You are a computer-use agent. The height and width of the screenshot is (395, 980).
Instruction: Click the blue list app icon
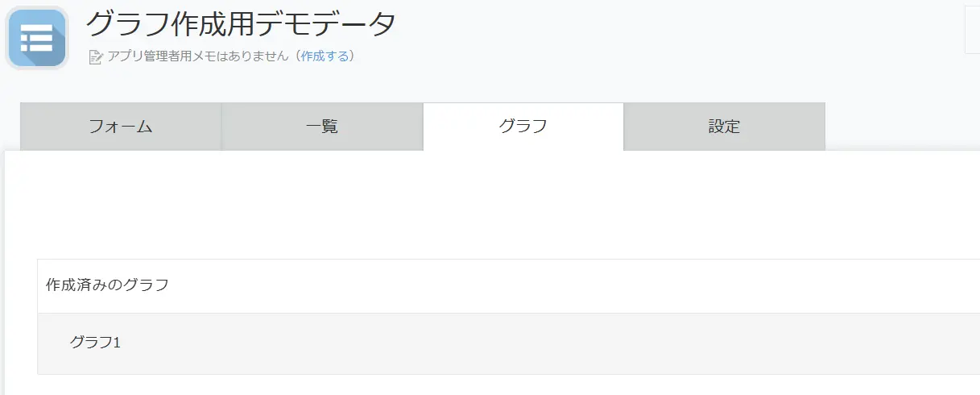pyautogui.click(x=37, y=38)
